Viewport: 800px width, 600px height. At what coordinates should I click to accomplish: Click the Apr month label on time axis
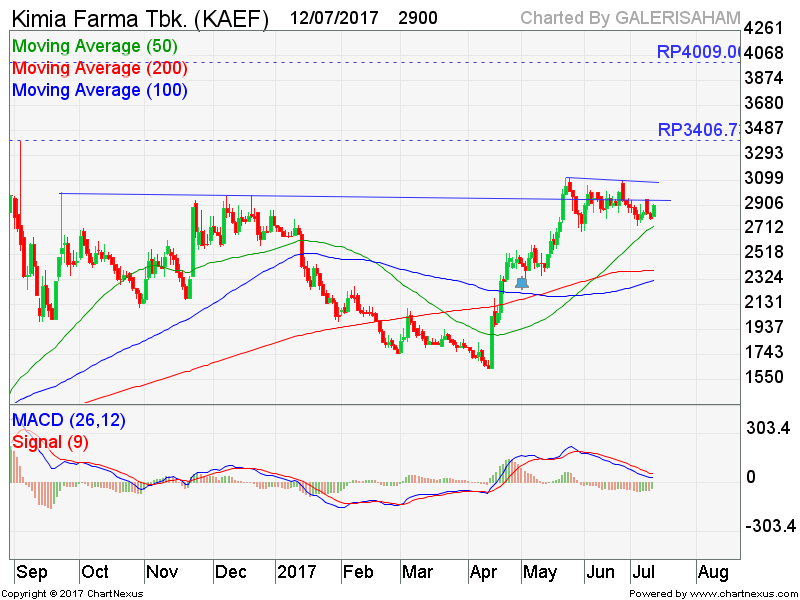tap(485, 572)
